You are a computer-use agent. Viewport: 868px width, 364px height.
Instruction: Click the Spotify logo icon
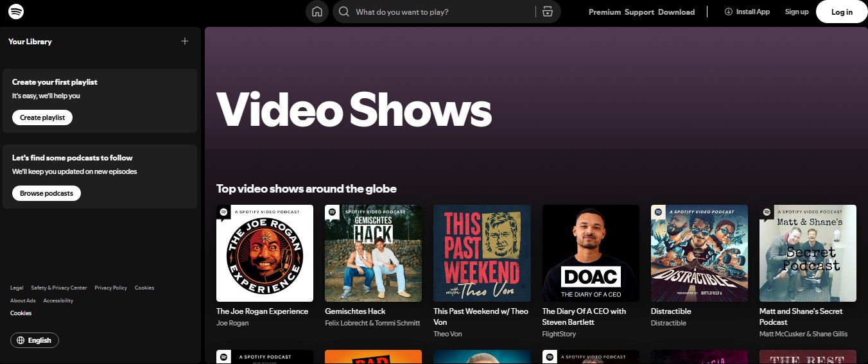point(16,12)
